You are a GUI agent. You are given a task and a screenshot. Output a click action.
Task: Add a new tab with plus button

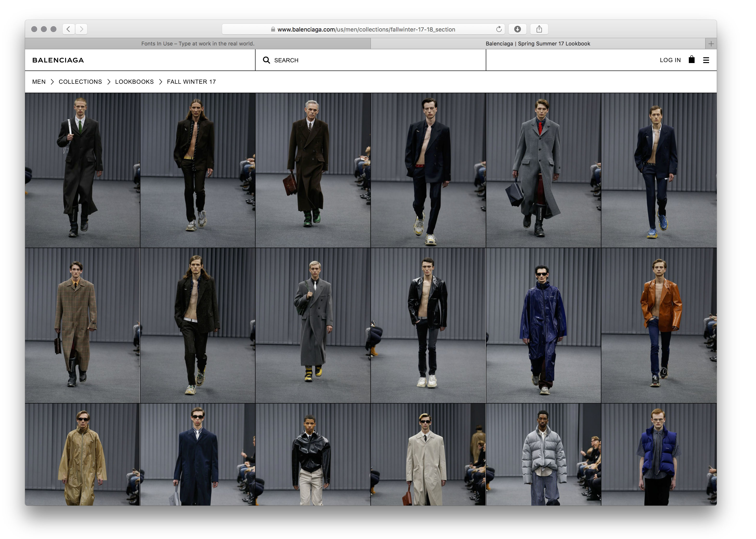pos(711,44)
